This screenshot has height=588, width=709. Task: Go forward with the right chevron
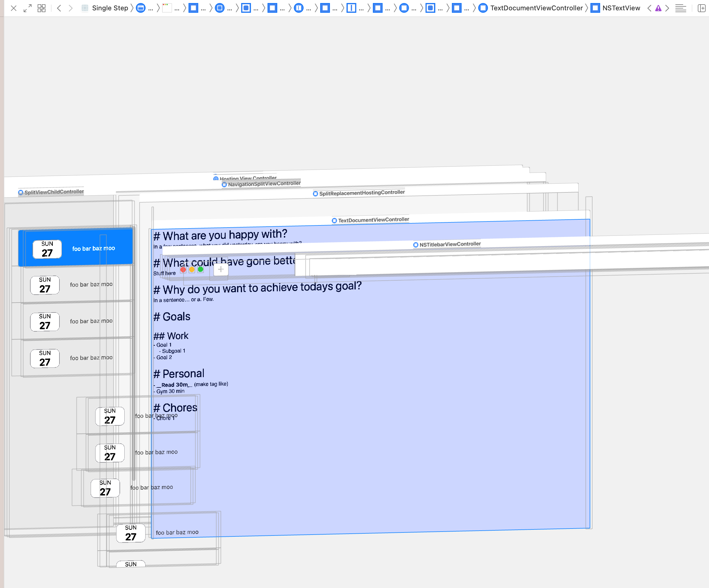click(71, 8)
